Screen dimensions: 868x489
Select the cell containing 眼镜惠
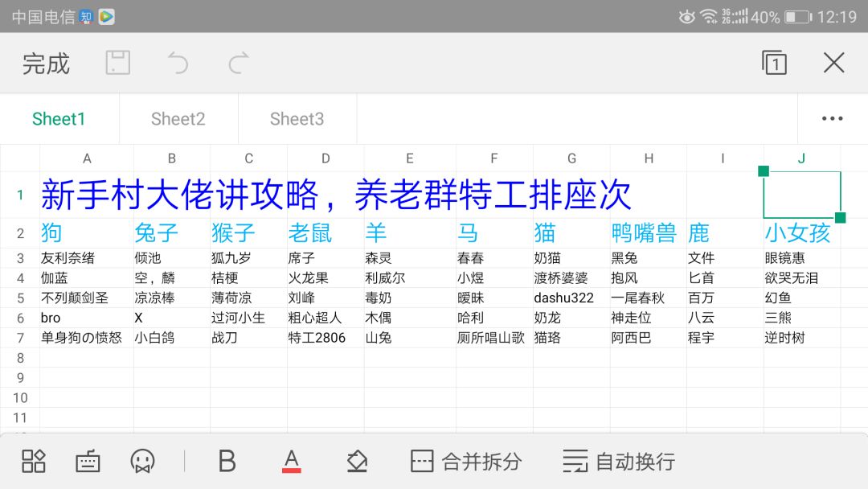pyautogui.click(x=801, y=258)
